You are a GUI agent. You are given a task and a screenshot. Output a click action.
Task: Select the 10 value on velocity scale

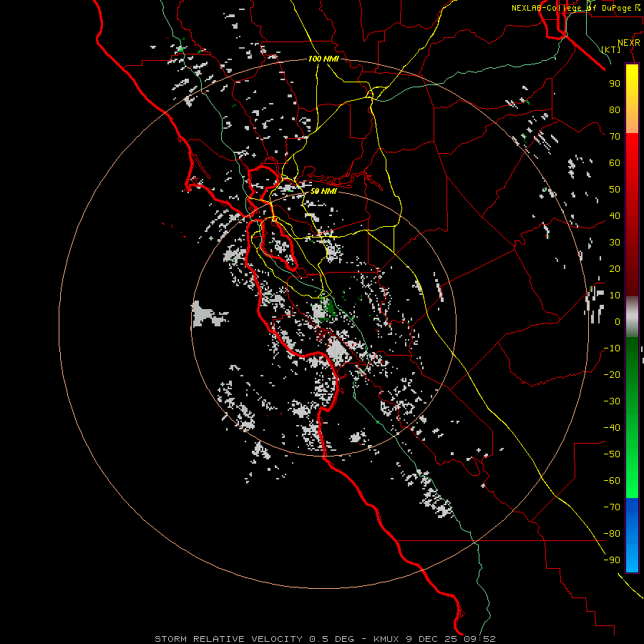[615, 296]
